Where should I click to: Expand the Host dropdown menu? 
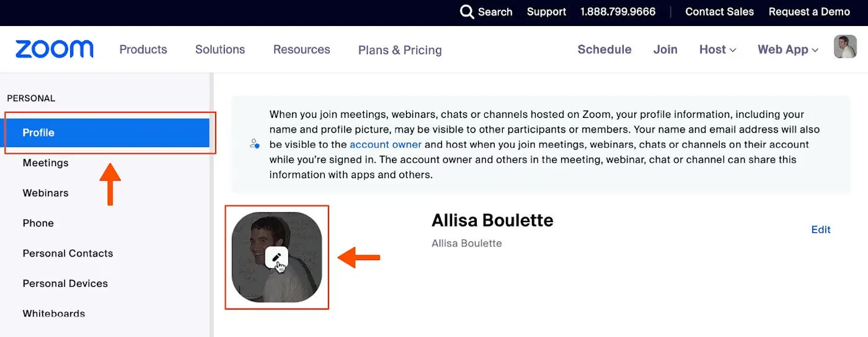[x=717, y=50]
